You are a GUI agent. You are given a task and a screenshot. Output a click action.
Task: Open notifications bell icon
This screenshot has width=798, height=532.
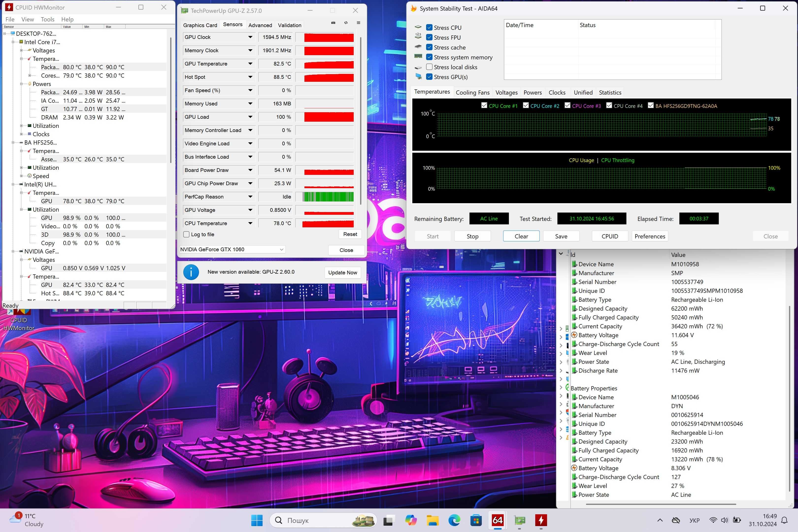coord(784,520)
